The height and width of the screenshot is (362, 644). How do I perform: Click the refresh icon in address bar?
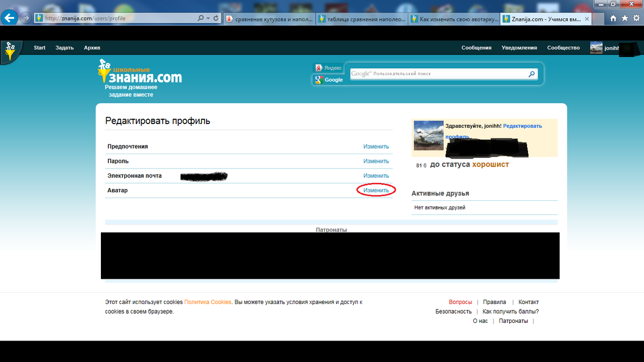(x=216, y=18)
